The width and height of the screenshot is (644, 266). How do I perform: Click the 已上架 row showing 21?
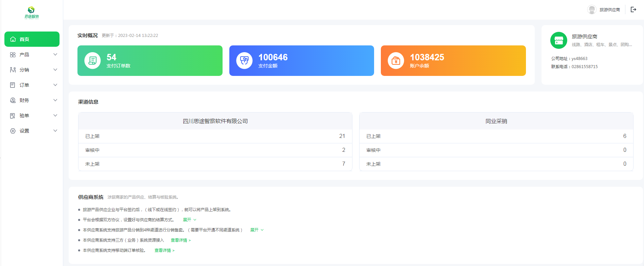(215, 136)
